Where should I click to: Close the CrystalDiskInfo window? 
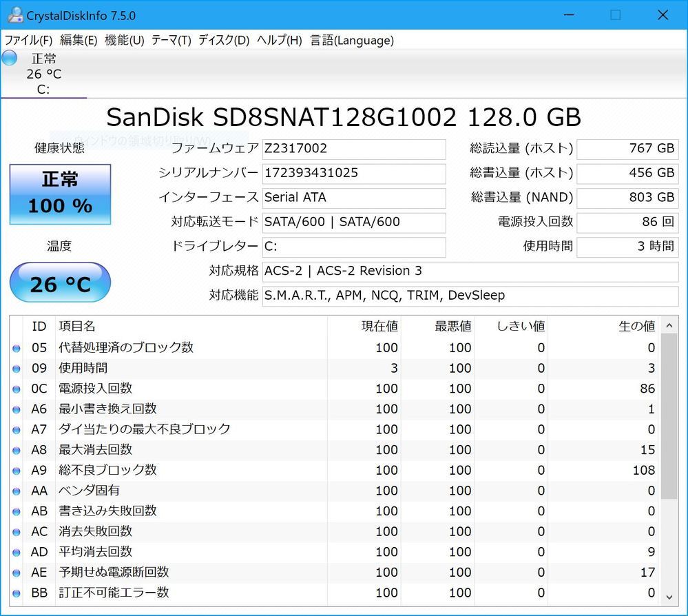coord(663,15)
